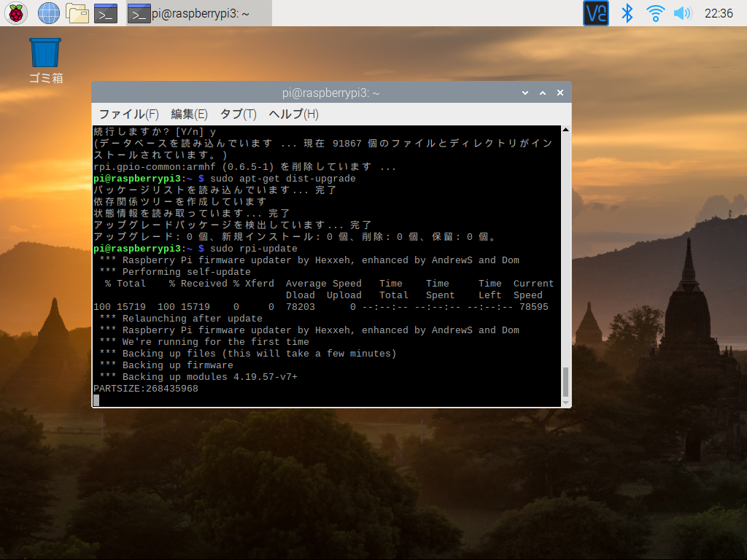Open the Wi-Fi network menu

[x=655, y=13]
